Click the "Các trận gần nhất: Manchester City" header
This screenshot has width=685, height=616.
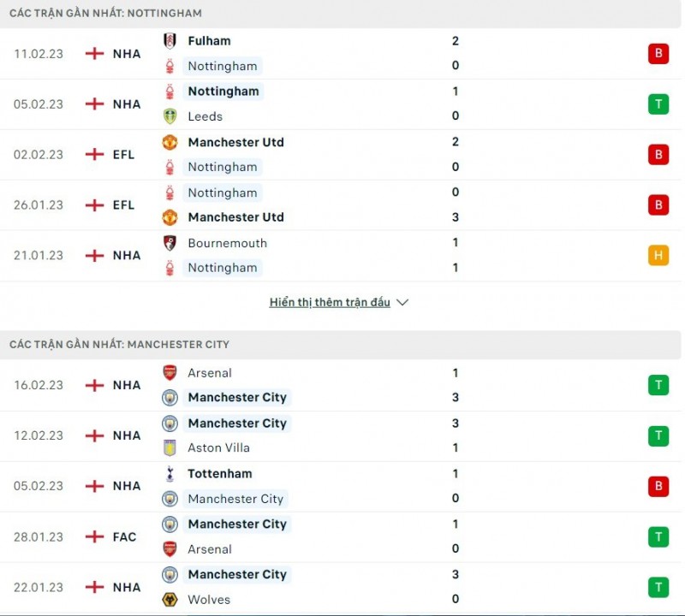tap(120, 344)
